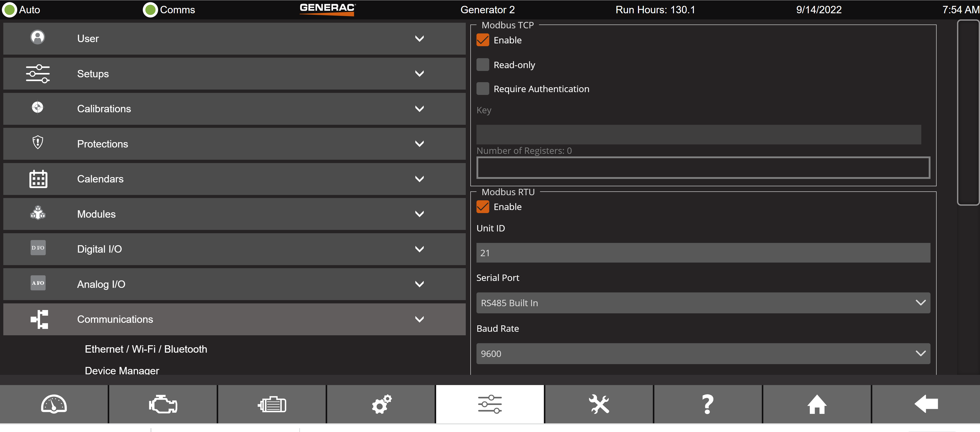Open the engine icon in bottom bar
980x432 pixels.
pyautogui.click(x=163, y=404)
